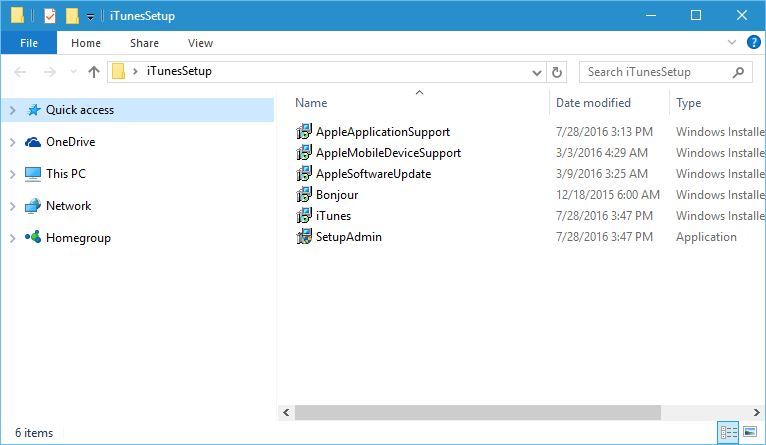Sort by the Date modified column header
The height and width of the screenshot is (445, 766).
pyautogui.click(x=593, y=103)
